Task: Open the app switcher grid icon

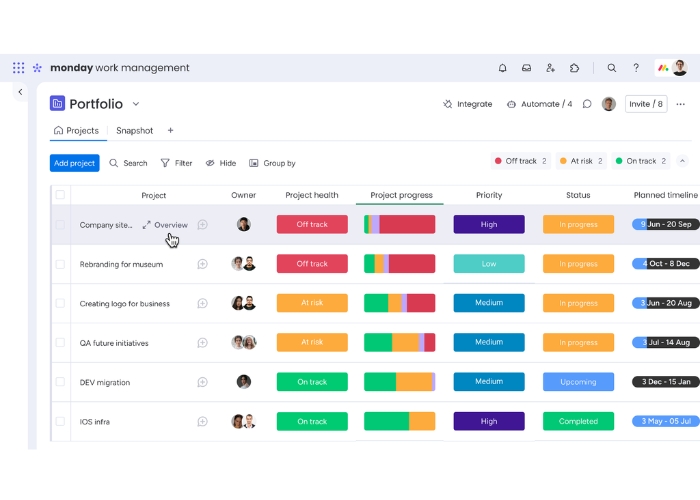Action: click(x=19, y=68)
